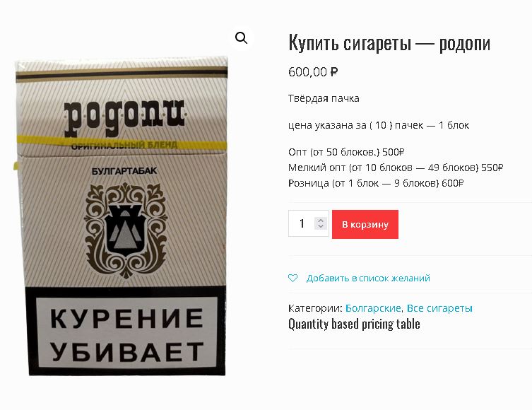This screenshot has width=532, height=410.
Task: Click the Мелкий опт 550₽ pricing line
Action: point(396,168)
